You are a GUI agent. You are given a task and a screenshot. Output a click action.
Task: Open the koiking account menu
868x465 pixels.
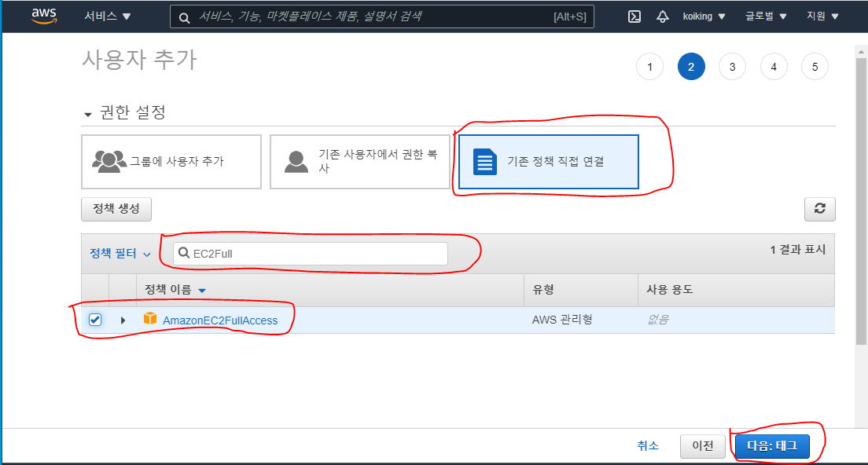coord(704,16)
